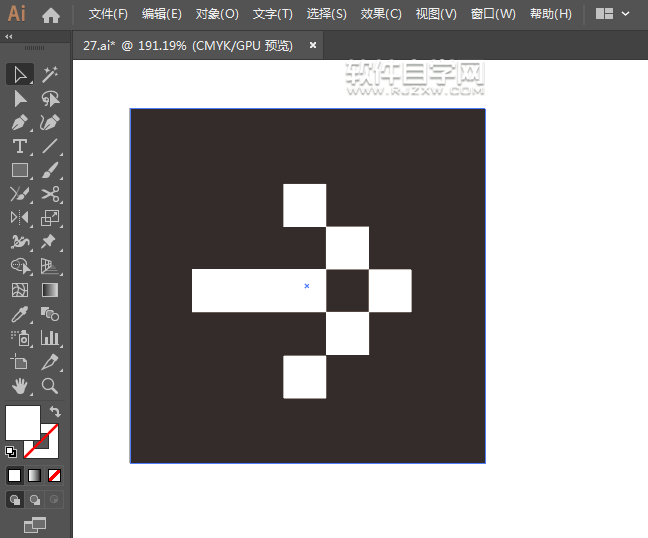The width and height of the screenshot is (648, 538).
Task: Select the Direct Selection tool
Action: pos(20,99)
